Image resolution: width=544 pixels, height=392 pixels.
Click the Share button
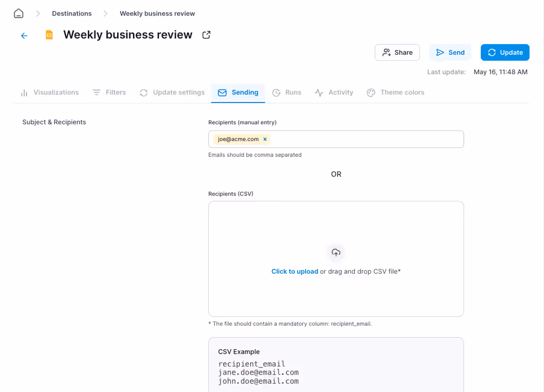tap(397, 52)
